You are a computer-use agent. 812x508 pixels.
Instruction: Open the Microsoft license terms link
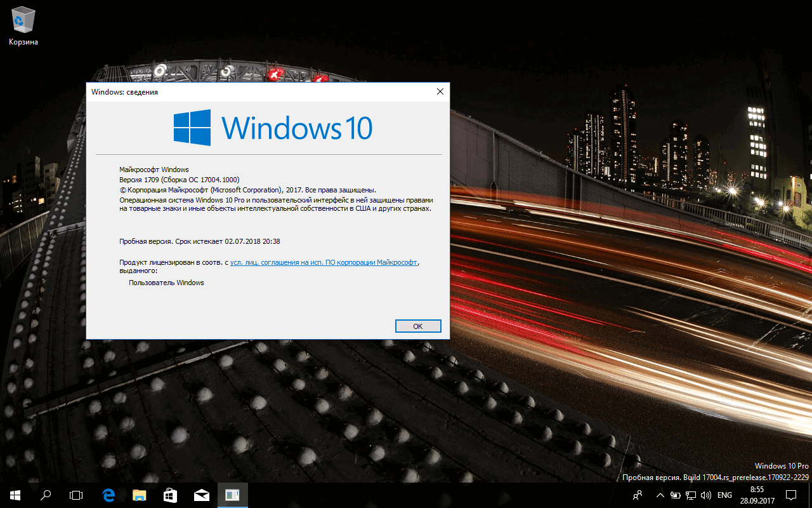tap(324, 261)
